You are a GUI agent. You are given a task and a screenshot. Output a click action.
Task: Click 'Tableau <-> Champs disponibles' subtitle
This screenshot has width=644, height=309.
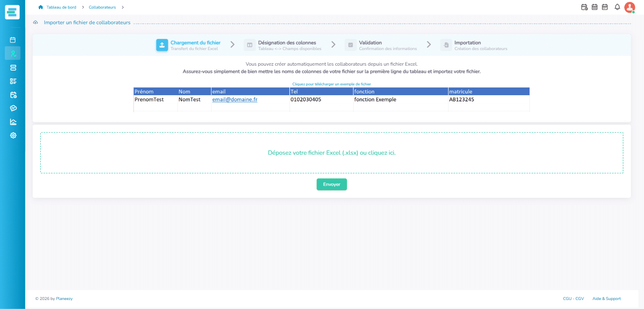(290, 49)
